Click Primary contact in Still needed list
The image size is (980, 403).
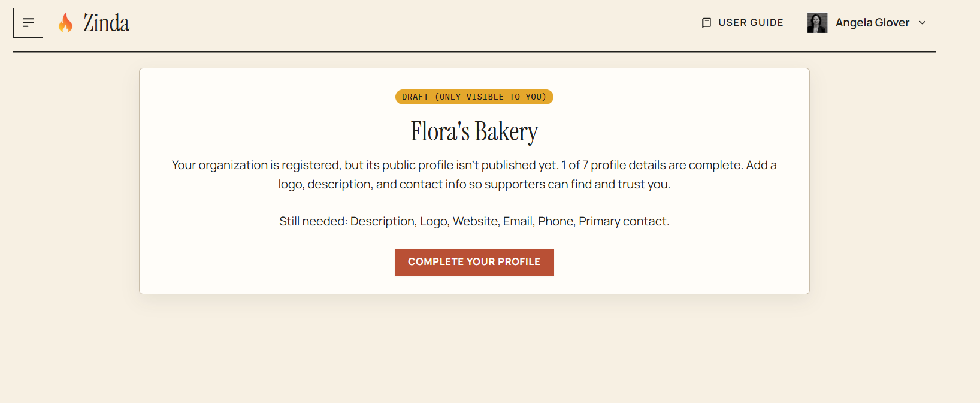click(x=624, y=221)
